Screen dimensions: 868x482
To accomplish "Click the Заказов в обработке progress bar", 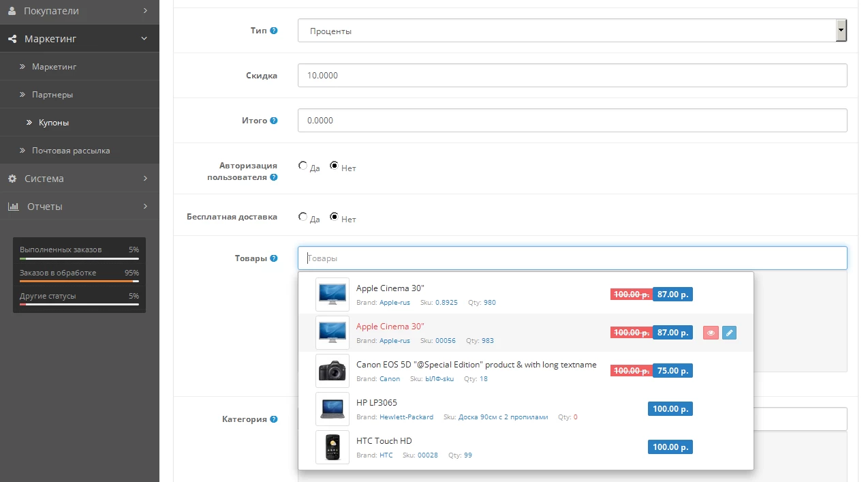I will [x=79, y=281].
